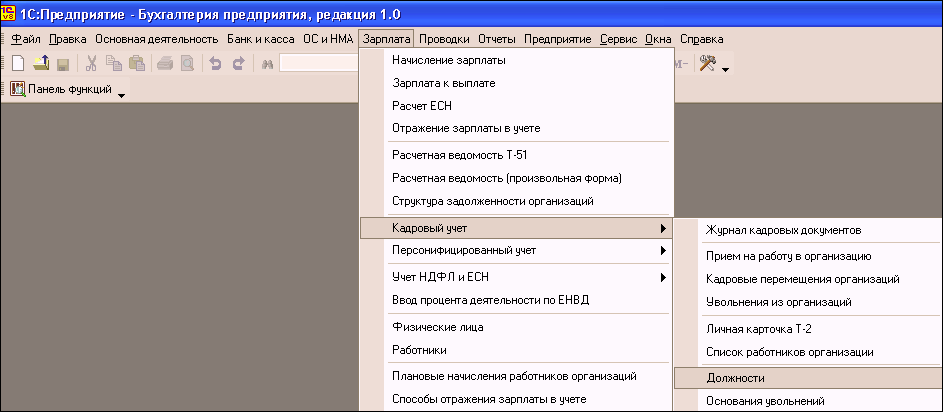Click the Open file folder icon
This screenshot has width=943, height=412.
tap(41, 64)
